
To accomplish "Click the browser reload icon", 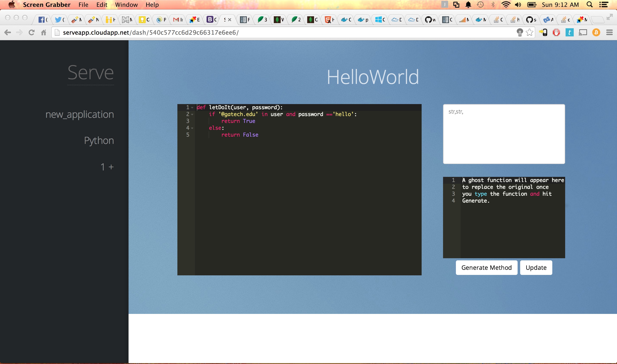I will point(31,32).
